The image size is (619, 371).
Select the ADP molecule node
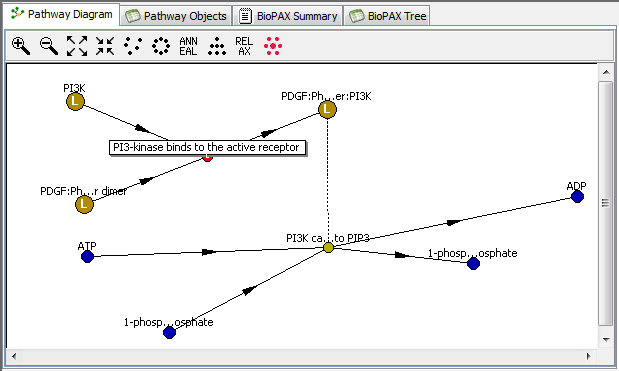pyautogui.click(x=577, y=196)
